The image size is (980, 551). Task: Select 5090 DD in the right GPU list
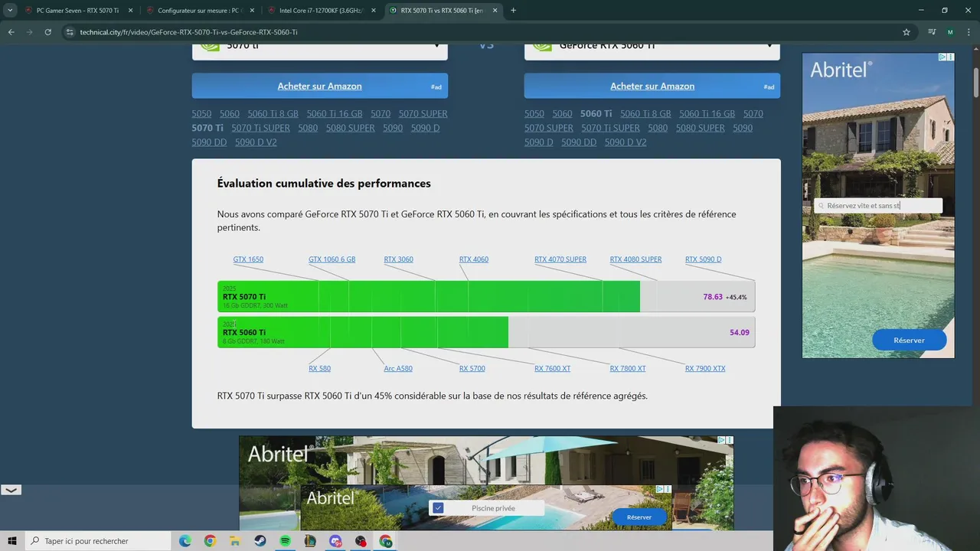pos(579,142)
